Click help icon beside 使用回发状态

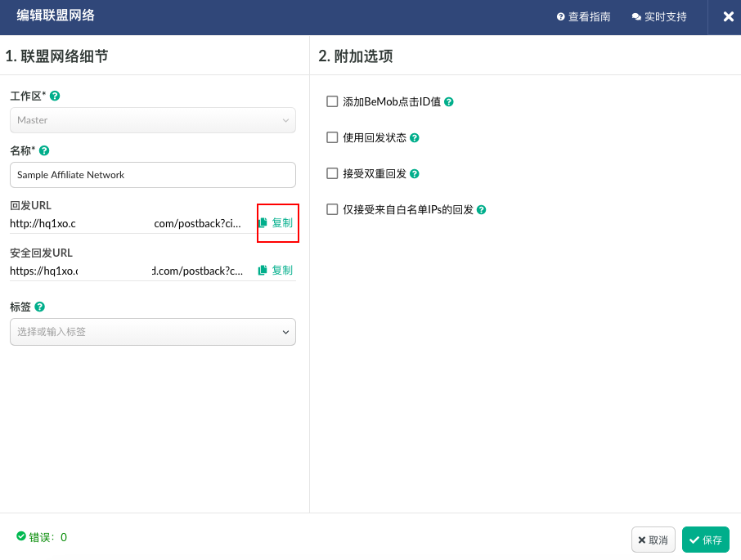coord(415,138)
